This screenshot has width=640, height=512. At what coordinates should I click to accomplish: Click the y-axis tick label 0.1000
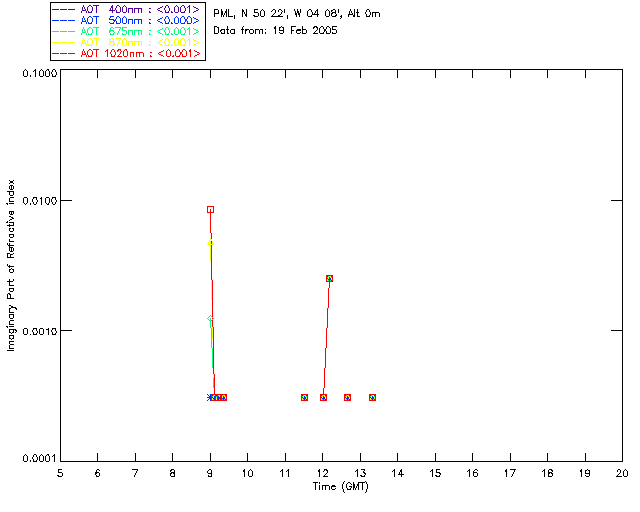point(39,73)
